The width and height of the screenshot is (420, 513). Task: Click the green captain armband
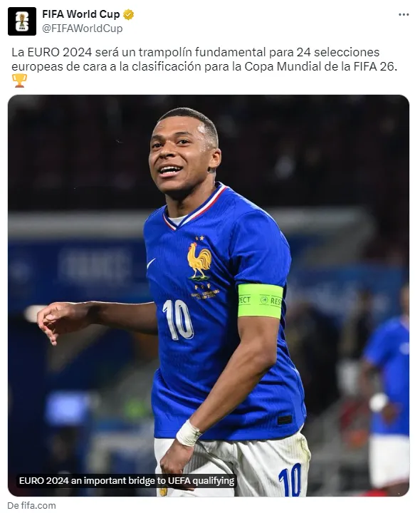260,301
